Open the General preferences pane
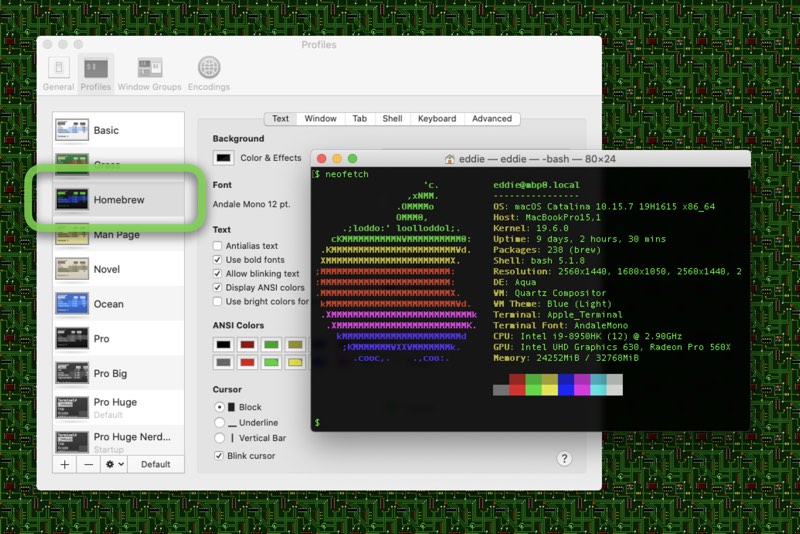 coord(58,73)
